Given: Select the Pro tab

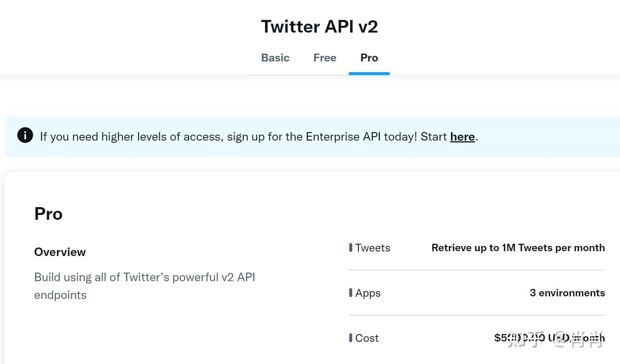Looking at the screenshot, I should coord(369,58).
